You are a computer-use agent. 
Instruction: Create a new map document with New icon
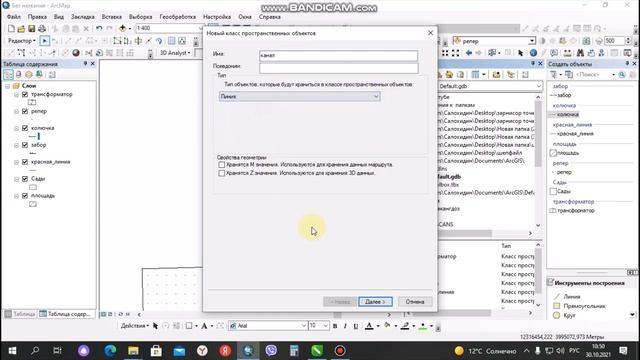(11, 29)
